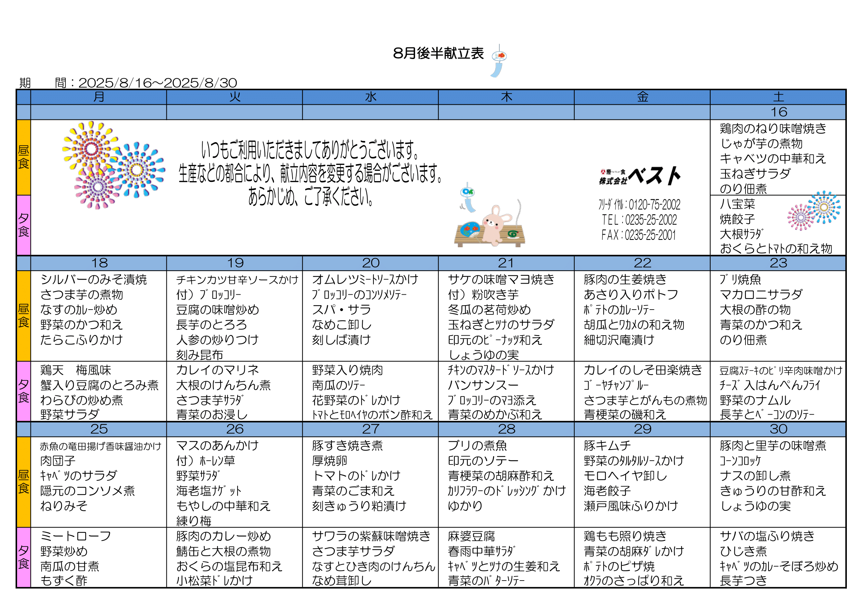The width and height of the screenshot is (868, 614).
Task: Click サワラの紫蘇味噌焼き in the 27th dinner
Action: click(371, 536)
